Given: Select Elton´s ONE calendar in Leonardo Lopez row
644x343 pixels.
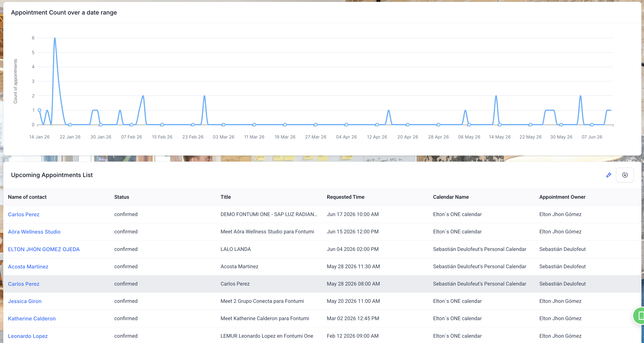Looking at the screenshot, I should 457,336.
